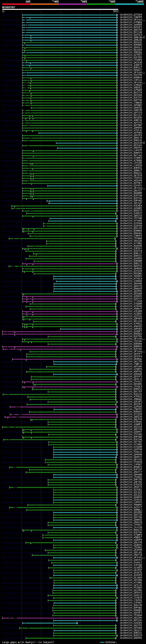
Task: Select hit label UniRef100_A5H7H3
Action: (131, 148)
